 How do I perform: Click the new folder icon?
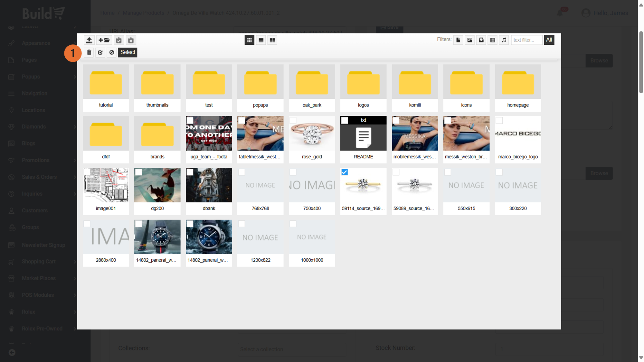[104, 40]
